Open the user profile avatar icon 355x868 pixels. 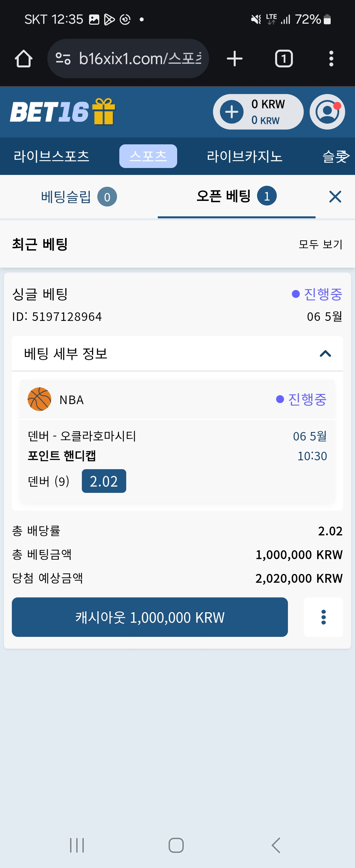(327, 112)
